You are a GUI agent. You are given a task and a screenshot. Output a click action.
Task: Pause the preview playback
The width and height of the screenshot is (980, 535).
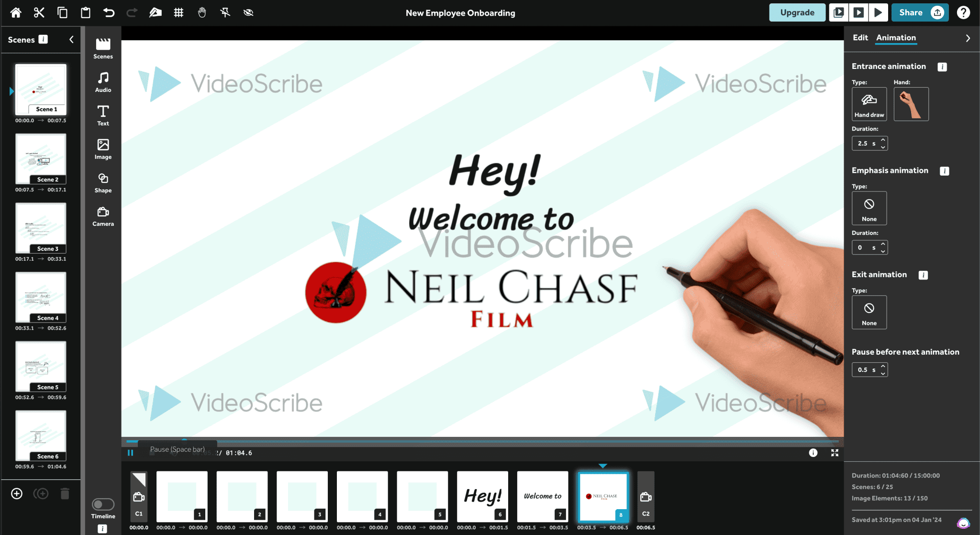pyautogui.click(x=130, y=453)
